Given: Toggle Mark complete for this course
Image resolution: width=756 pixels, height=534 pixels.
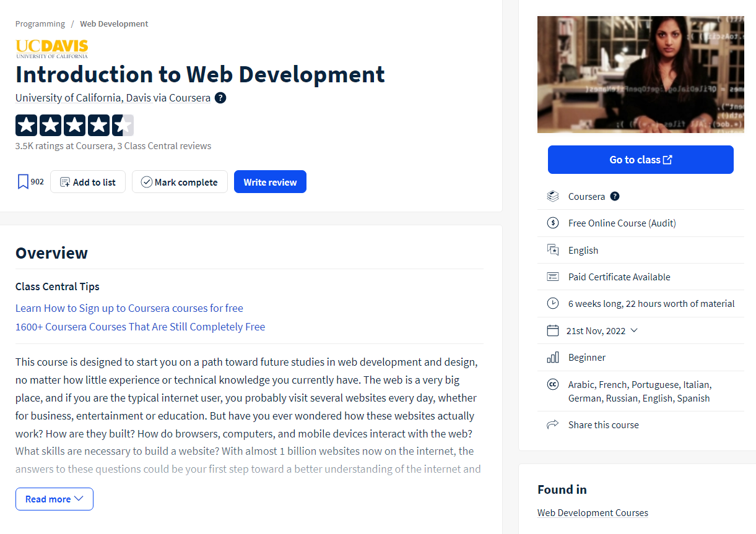Looking at the screenshot, I should [x=180, y=182].
